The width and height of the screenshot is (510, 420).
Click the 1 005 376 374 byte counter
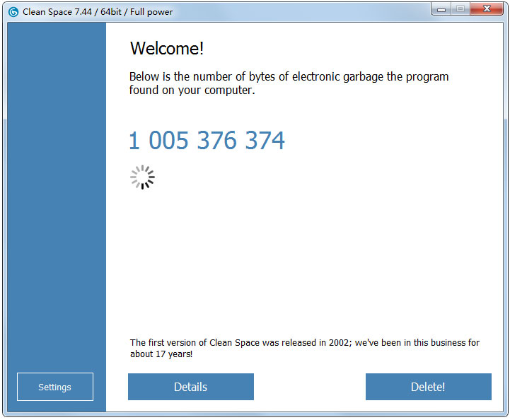pos(207,141)
